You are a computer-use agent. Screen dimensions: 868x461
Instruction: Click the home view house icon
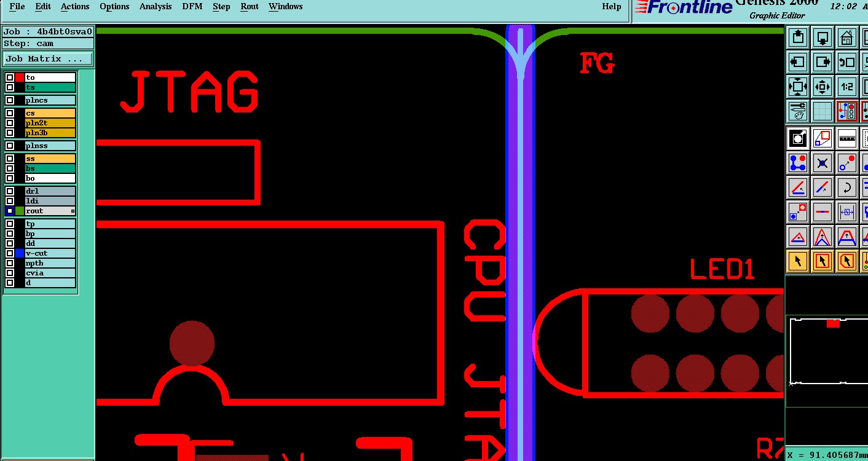click(x=847, y=37)
